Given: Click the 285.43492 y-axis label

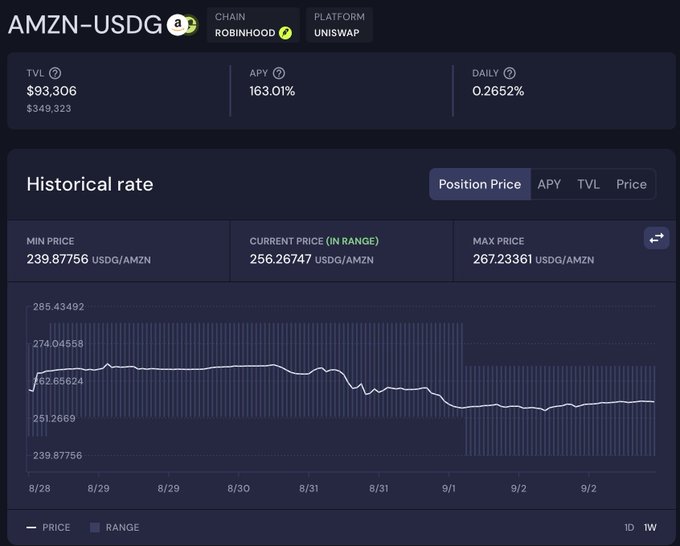Looking at the screenshot, I should pos(59,307).
